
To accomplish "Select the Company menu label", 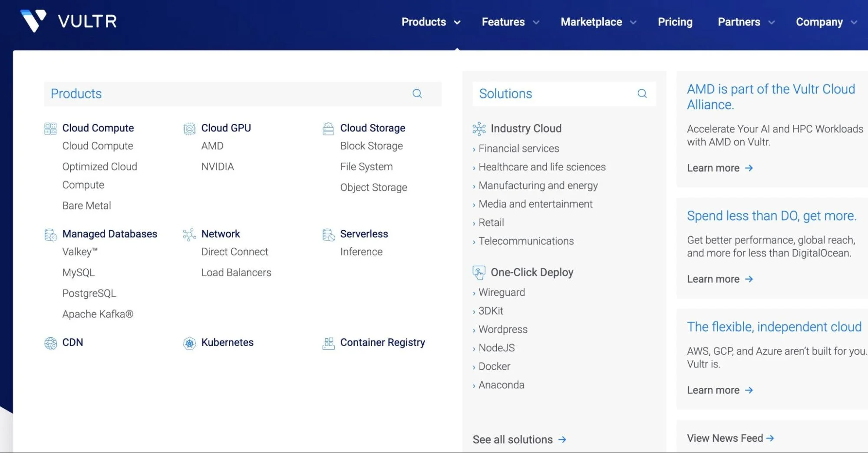I will 819,22.
